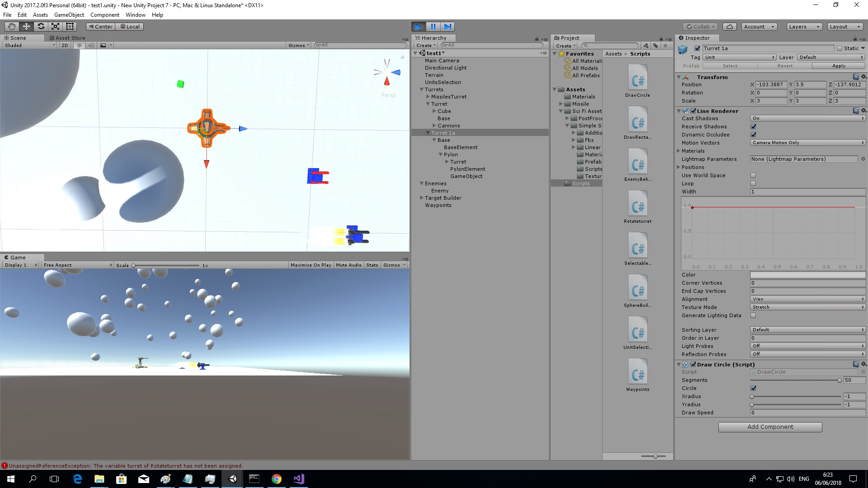Select the Hand tool in toolbar
868x488 pixels.
tap(12, 27)
